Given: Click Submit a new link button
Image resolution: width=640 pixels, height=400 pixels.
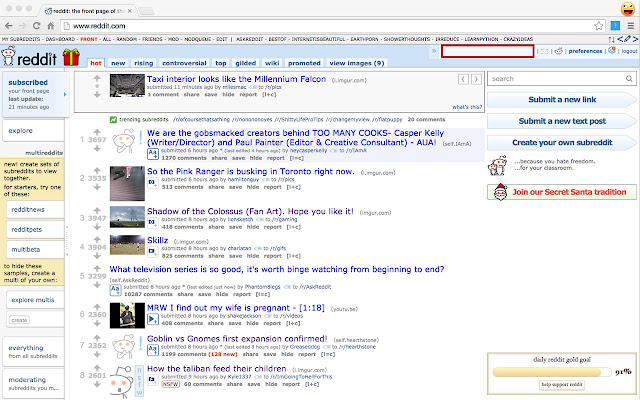Looking at the screenshot, I should click(562, 100).
